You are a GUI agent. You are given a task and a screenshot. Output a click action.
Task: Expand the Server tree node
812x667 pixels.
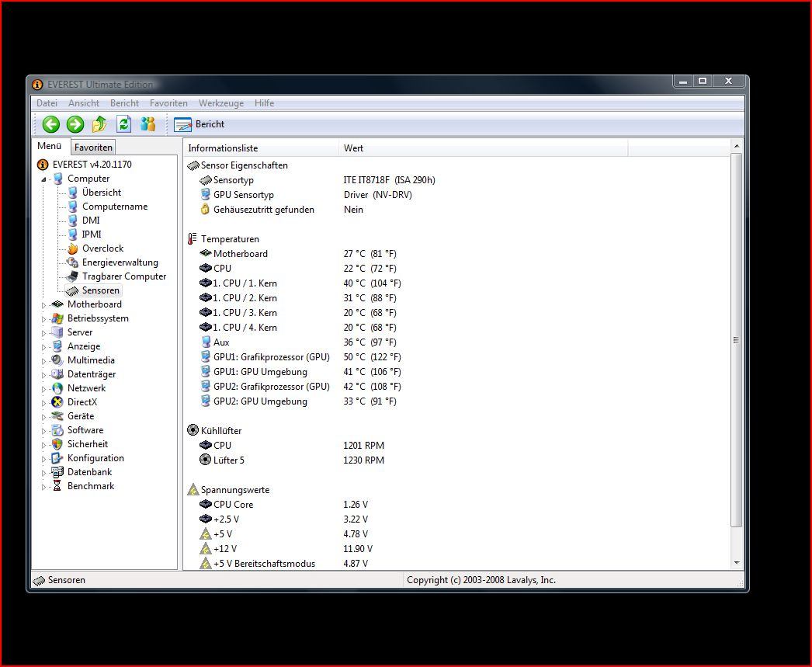43,333
